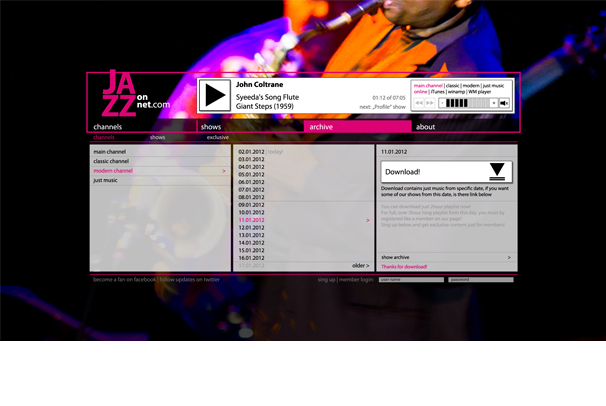The height and width of the screenshot is (406, 606).
Task: Open the channels tab
Action: [x=141, y=127]
